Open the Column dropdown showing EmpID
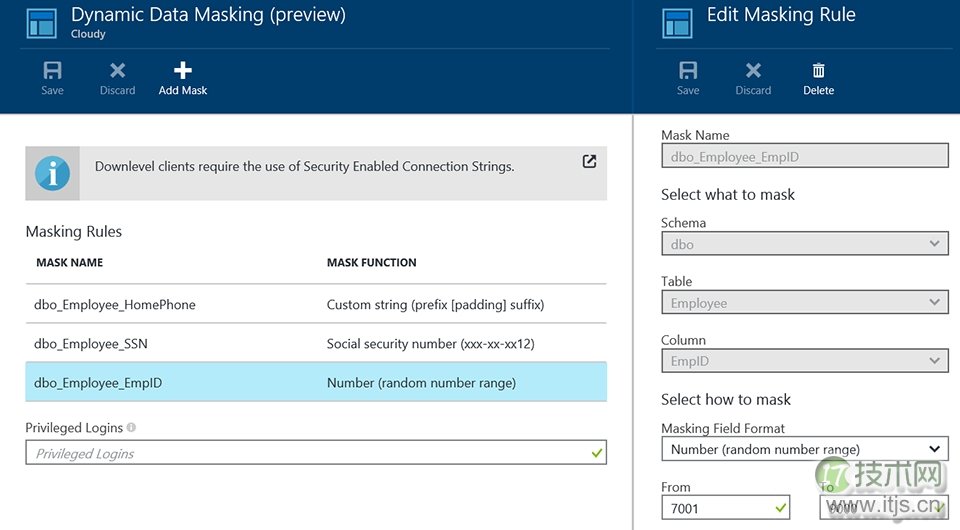Image resolution: width=960 pixels, height=530 pixels. tap(804, 360)
